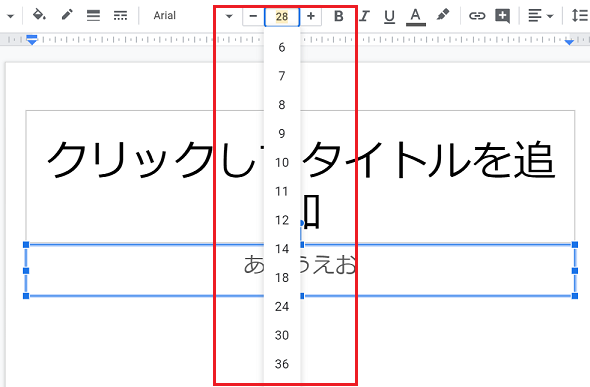Click the font size field showing 28
The width and height of the screenshot is (590, 387).
(282, 17)
